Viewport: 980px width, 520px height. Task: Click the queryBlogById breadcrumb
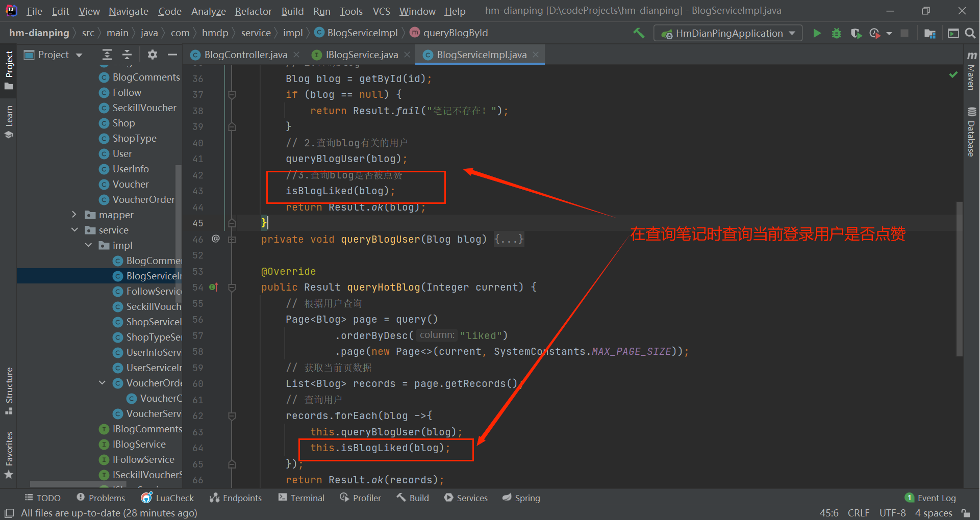coord(449,33)
